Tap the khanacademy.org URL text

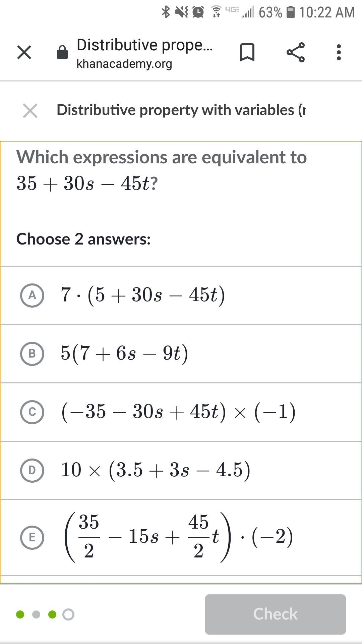[124, 63]
